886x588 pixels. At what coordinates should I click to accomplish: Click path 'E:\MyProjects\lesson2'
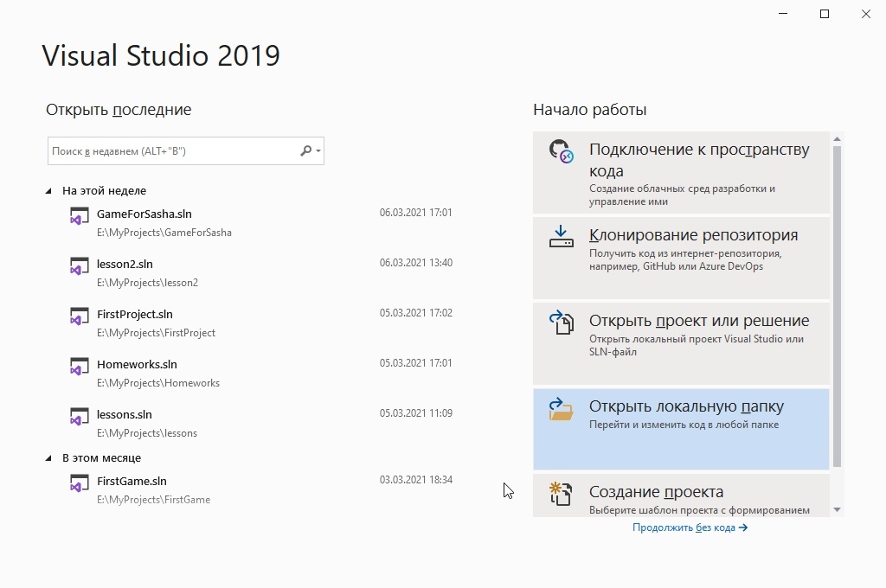(x=147, y=283)
